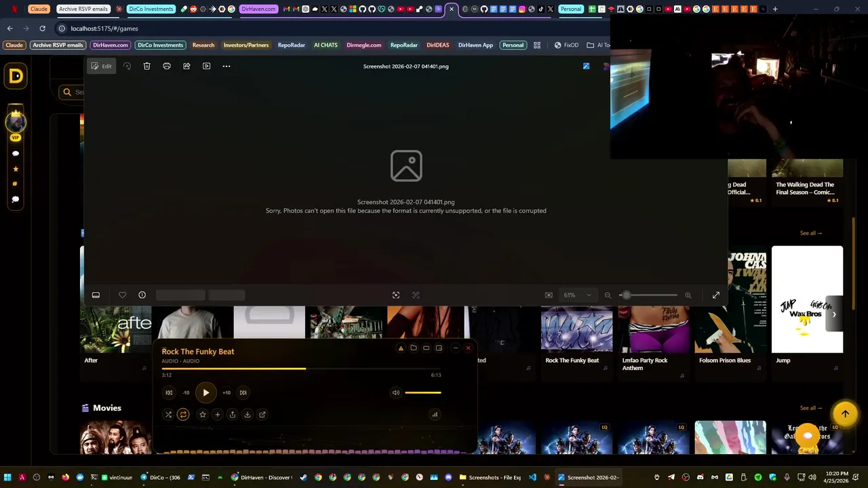Open the Investors/Partners bookmark
Screen dimensions: 868x488
pos(246,45)
